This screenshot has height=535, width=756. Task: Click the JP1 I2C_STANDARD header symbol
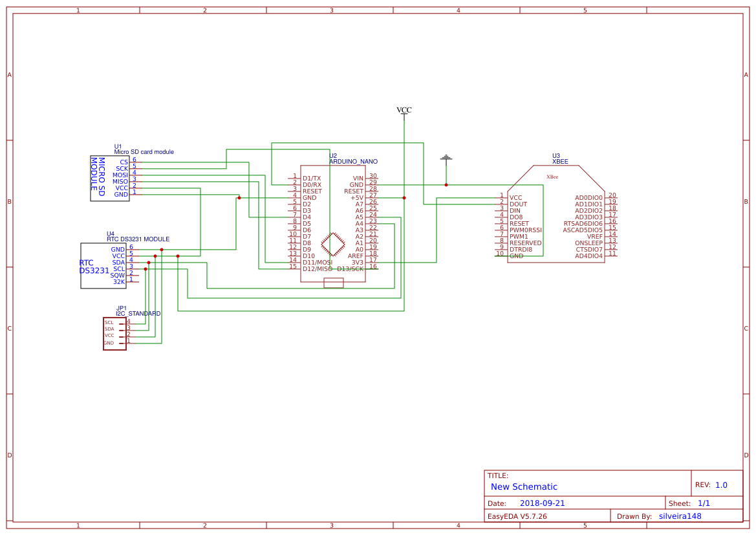pyautogui.click(x=113, y=333)
